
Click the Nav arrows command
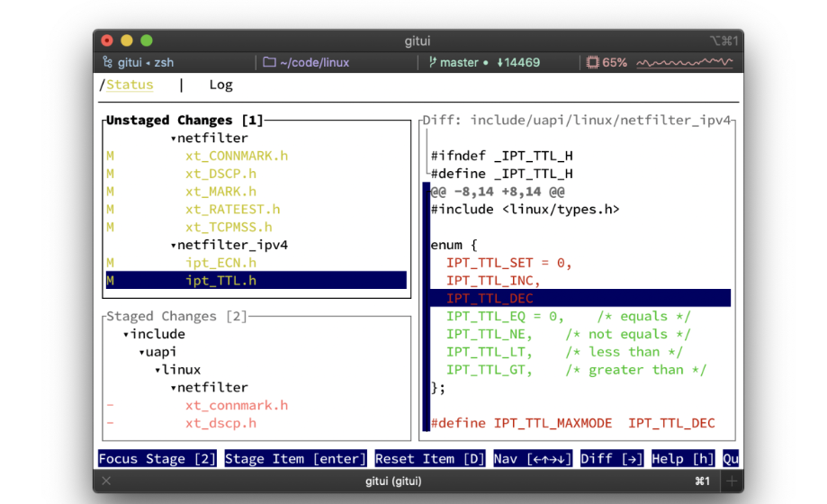[533, 459]
